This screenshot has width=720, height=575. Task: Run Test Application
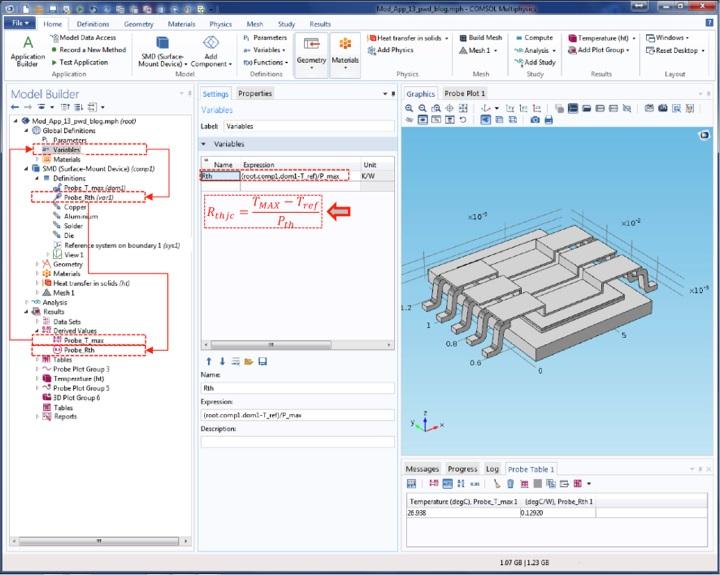coord(79,62)
